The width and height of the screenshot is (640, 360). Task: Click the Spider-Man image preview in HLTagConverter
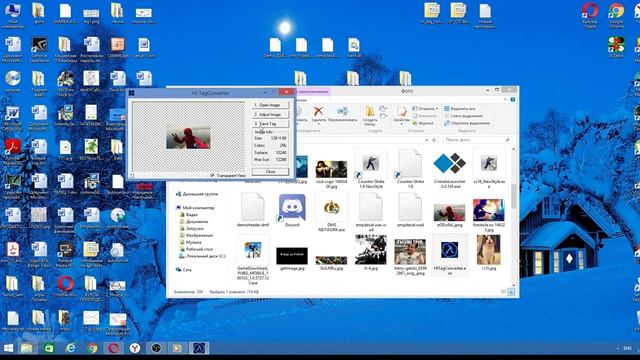tap(188, 138)
